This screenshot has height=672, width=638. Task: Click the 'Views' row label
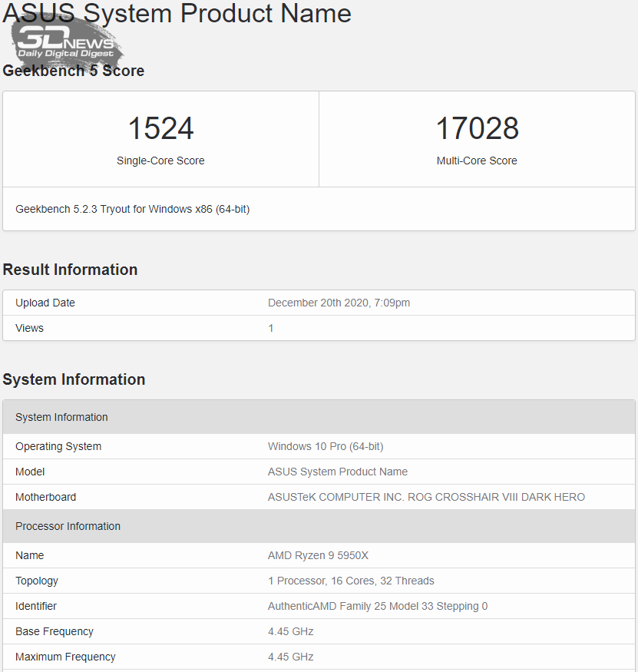[x=30, y=328]
